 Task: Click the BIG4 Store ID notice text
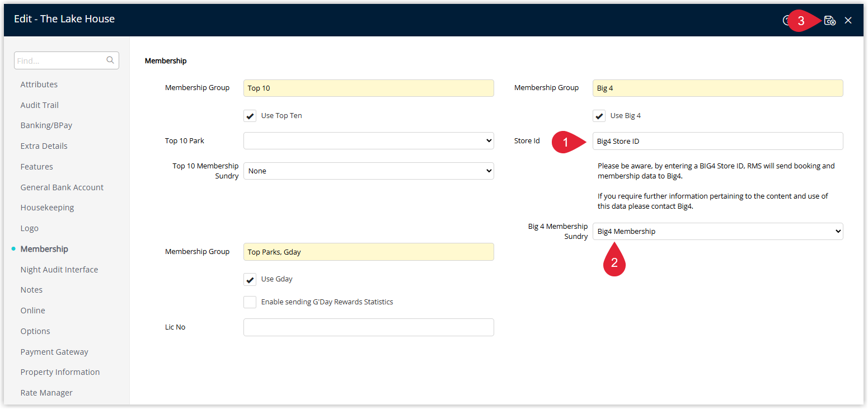click(716, 171)
